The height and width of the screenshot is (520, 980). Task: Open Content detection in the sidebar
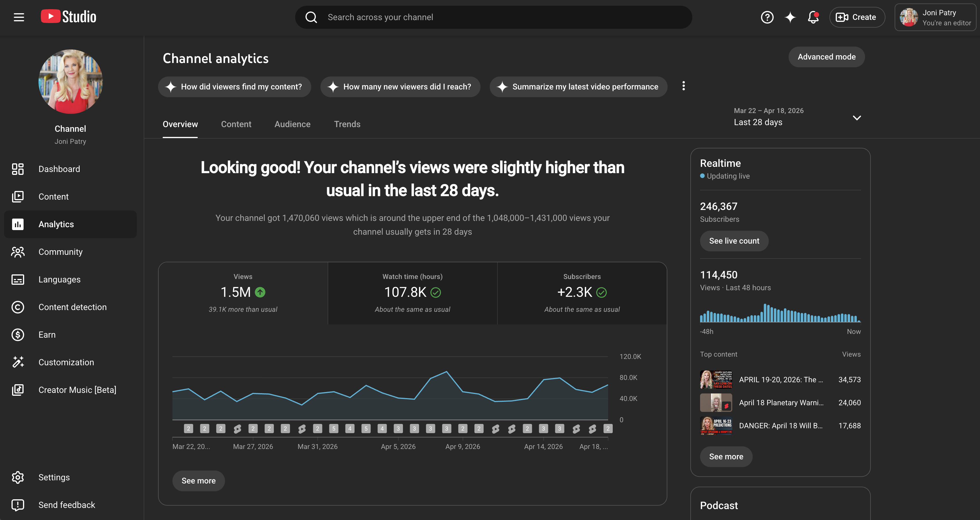click(70, 307)
